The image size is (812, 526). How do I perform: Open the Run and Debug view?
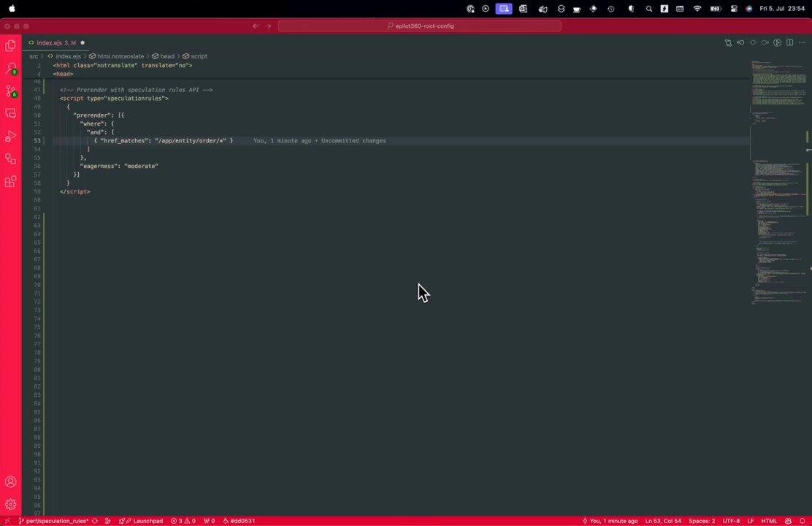10,136
